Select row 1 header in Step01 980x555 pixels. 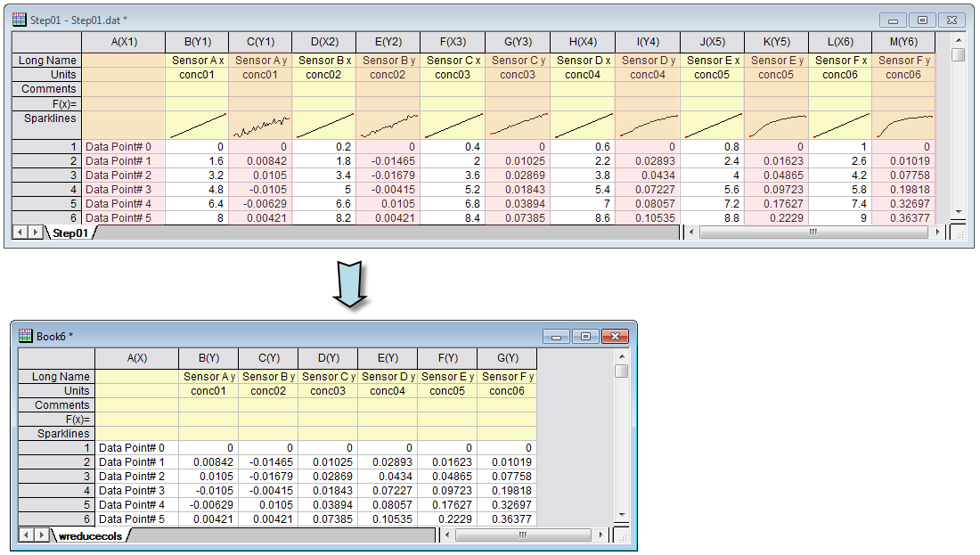pos(47,147)
